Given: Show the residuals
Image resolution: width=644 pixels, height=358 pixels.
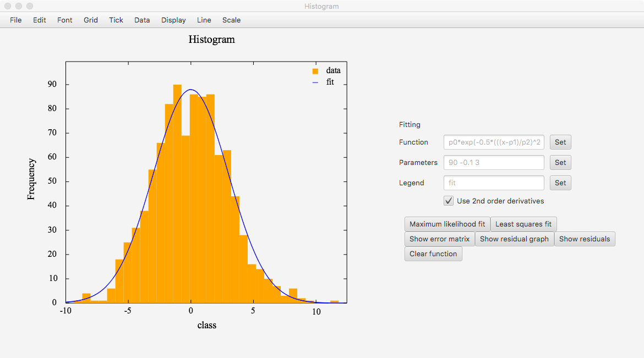Looking at the screenshot, I should (x=585, y=239).
